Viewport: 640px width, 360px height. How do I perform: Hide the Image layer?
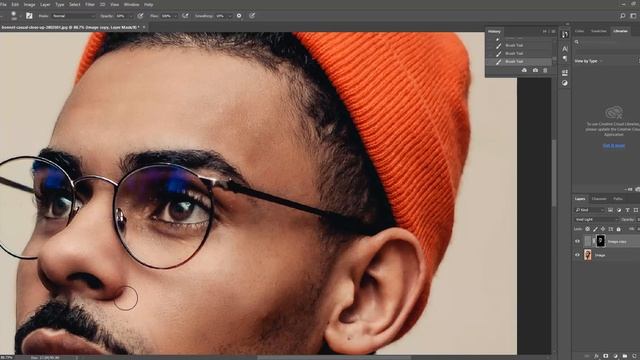tap(577, 255)
